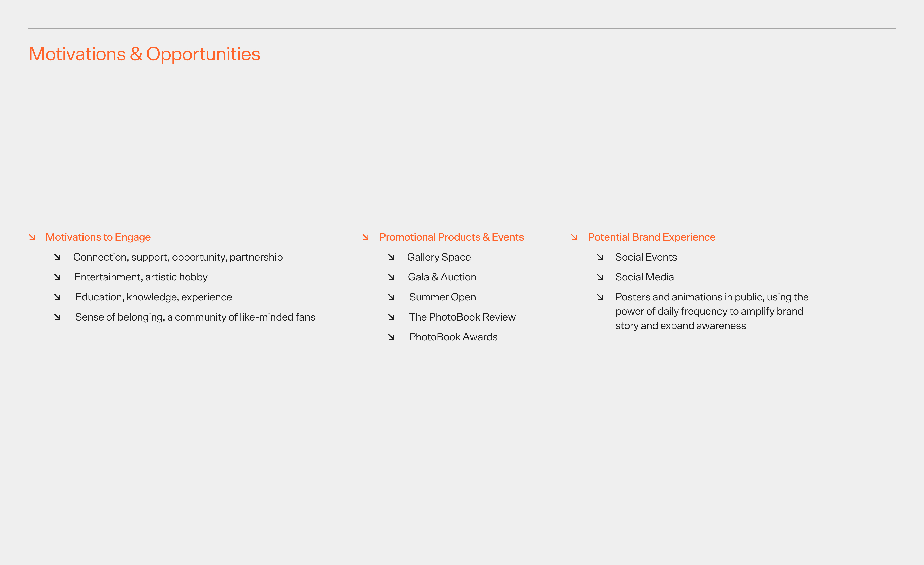The height and width of the screenshot is (565, 924).
Task: Click the Sense of belonging list item
Action: click(x=195, y=317)
